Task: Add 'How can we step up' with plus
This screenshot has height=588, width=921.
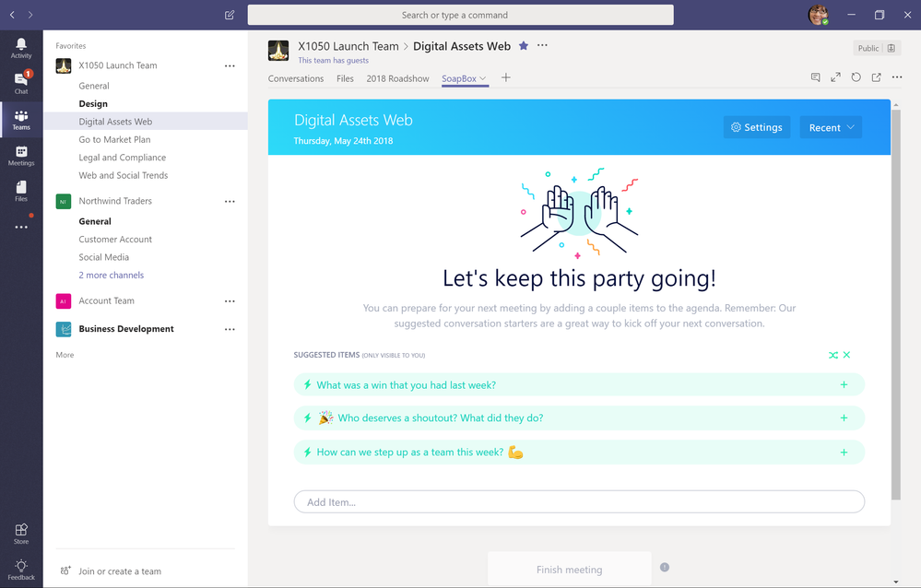Action: coord(844,453)
